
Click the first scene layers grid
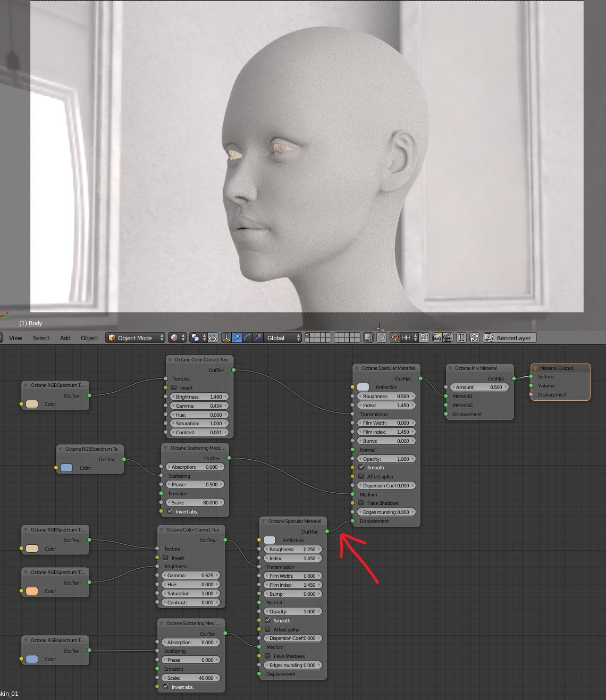coord(318,338)
